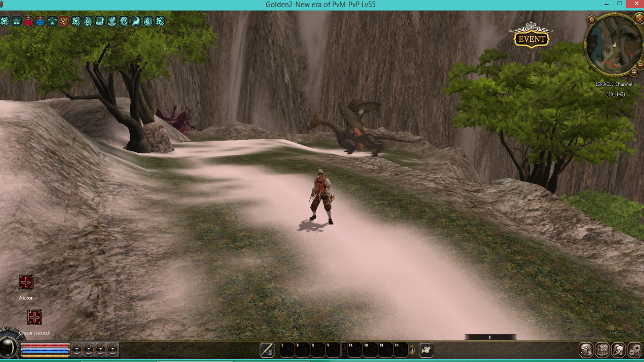Click quick slot page up arrow
This screenshot has width=644, height=362.
pos(412,346)
